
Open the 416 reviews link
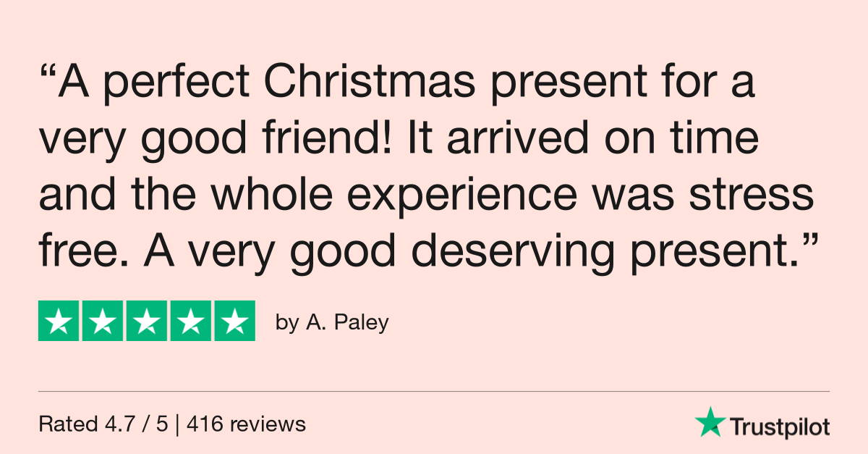246,424
